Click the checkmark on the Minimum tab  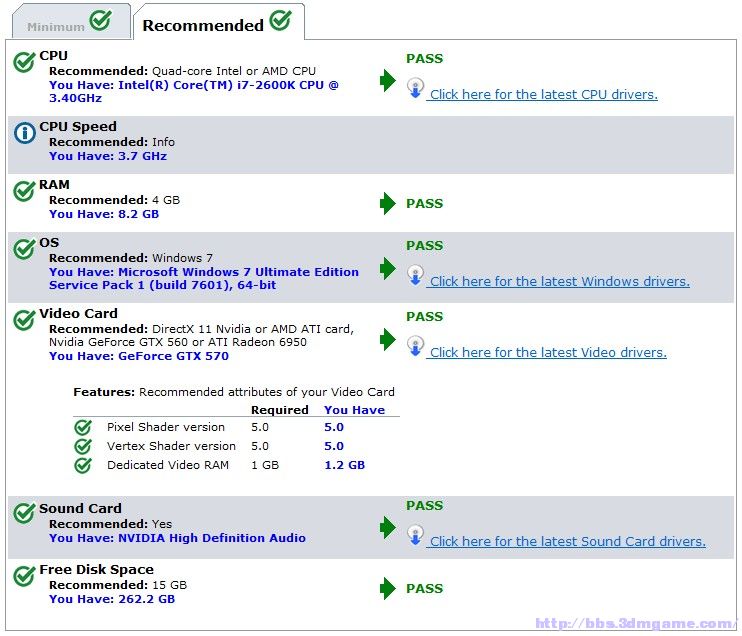click(101, 20)
